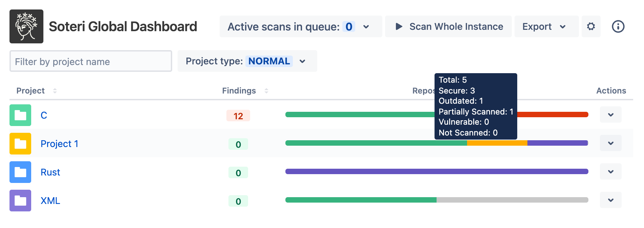Click the Soteri logo icon
The height and width of the screenshot is (228, 644).
coord(26,26)
